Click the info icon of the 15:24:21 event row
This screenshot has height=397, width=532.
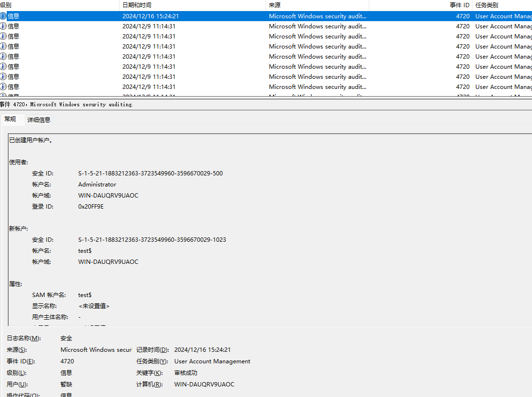(3, 16)
